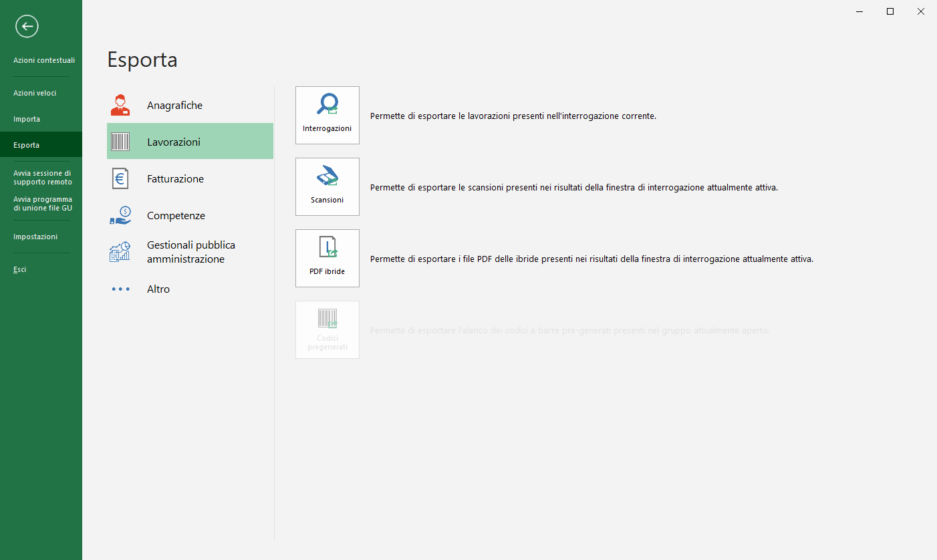Select the Esporta sidebar item
This screenshot has height=560, width=937.
point(27,145)
